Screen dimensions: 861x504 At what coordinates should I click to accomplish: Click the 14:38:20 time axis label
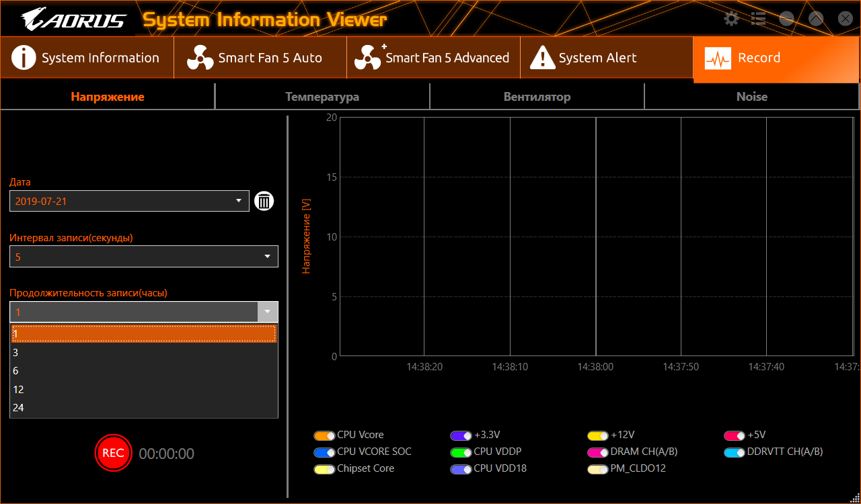pyautogui.click(x=424, y=367)
